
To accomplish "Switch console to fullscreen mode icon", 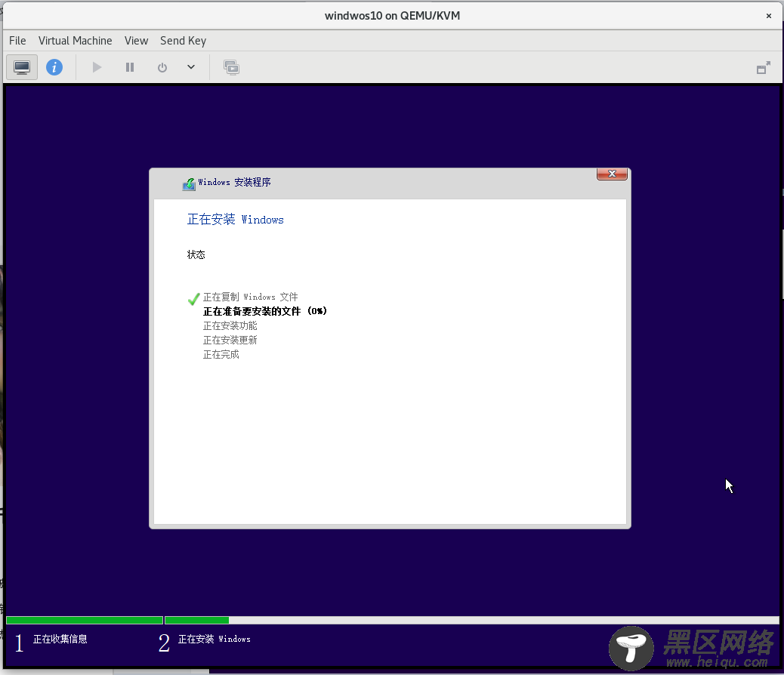I will [763, 67].
